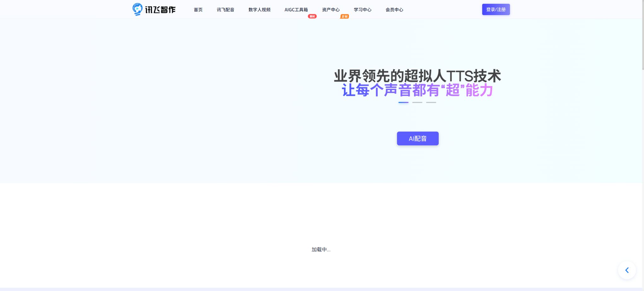Open the 数字人视频 menu item

[x=259, y=10]
